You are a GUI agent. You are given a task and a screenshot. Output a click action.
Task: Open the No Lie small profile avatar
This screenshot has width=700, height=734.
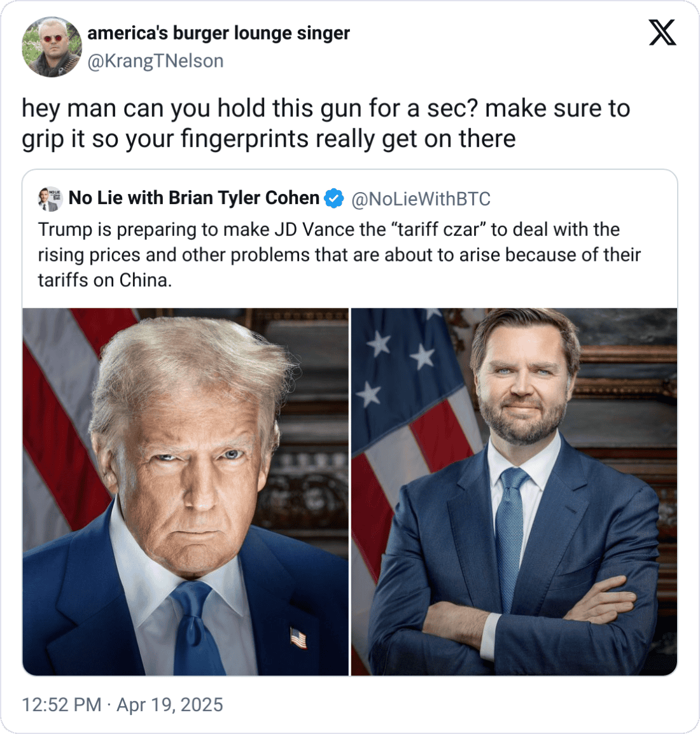[x=50, y=199]
